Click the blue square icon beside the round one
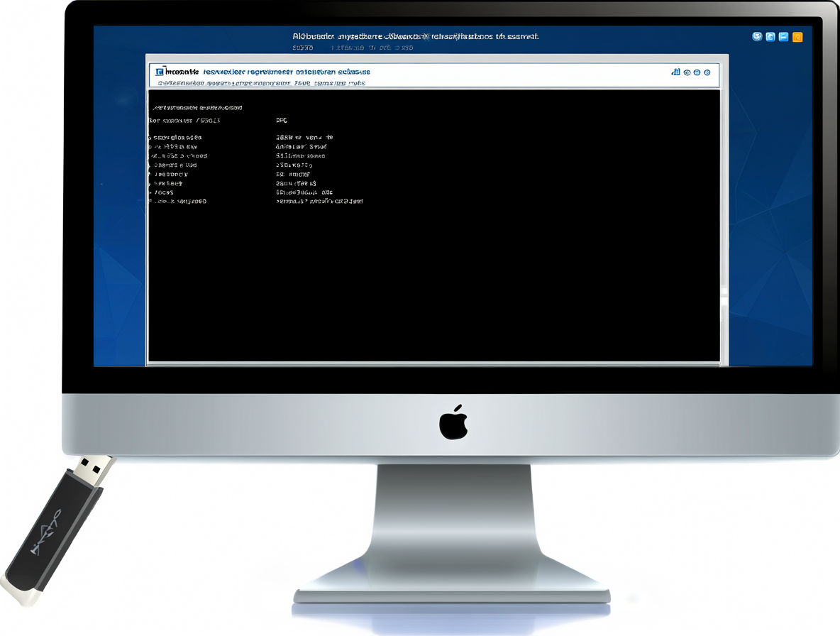The width and height of the screenshot is (840, 636). coord(770,37)
